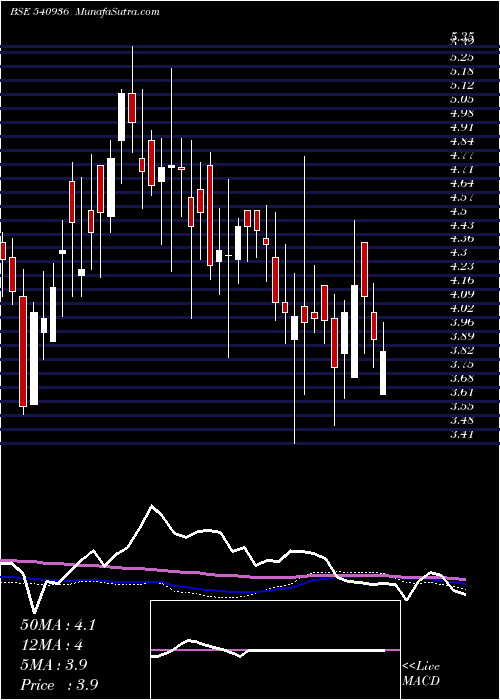Select the 4.71 price axis label

[462, 169]
